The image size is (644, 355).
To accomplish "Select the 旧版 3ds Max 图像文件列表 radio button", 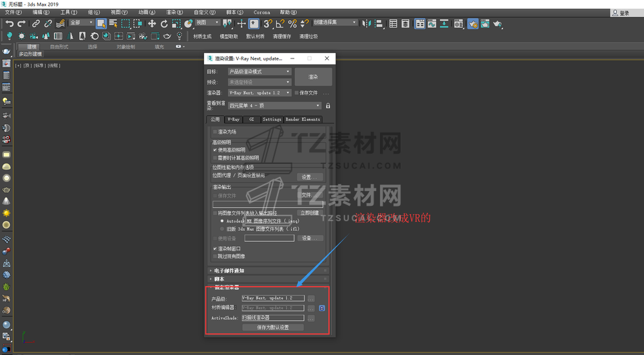I will 222,228.
